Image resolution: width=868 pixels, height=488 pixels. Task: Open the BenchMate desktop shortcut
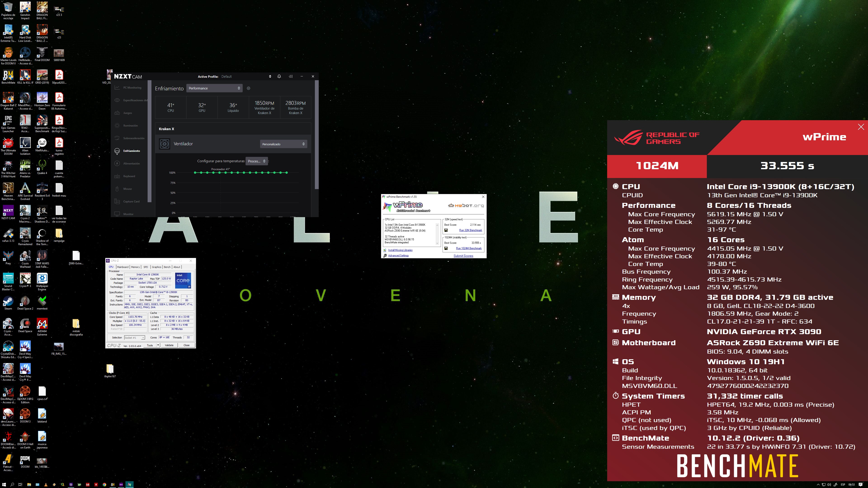(8, 77)
